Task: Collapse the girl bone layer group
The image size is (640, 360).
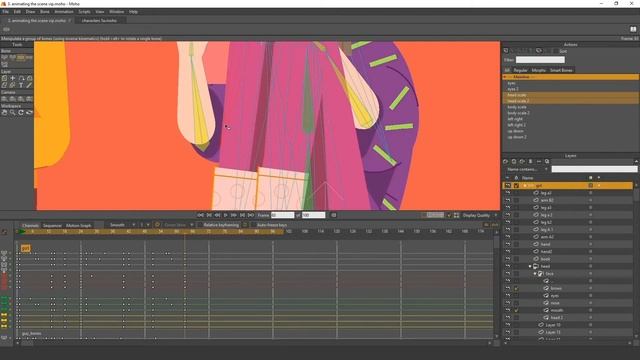Action: 525,186
